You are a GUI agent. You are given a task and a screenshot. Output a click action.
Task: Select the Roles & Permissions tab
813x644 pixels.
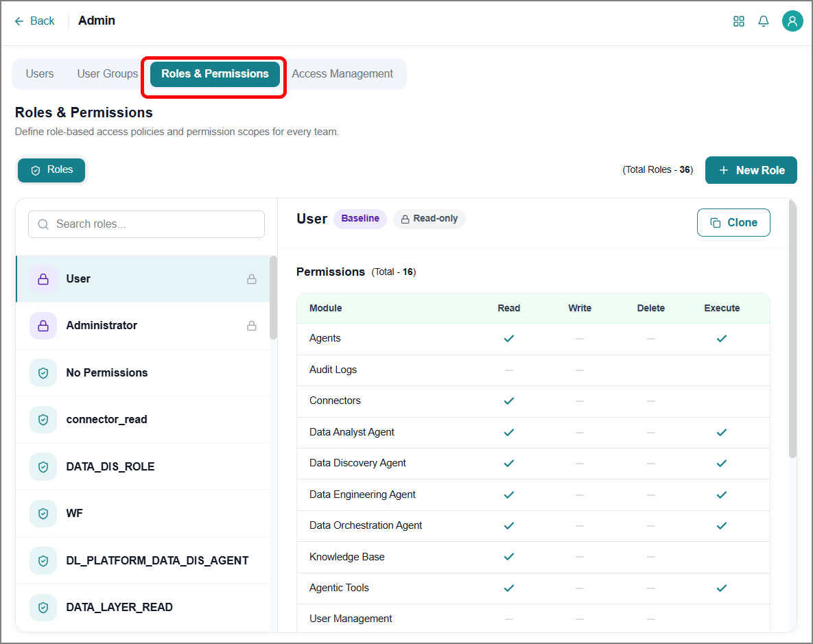(x=215, y=73)
